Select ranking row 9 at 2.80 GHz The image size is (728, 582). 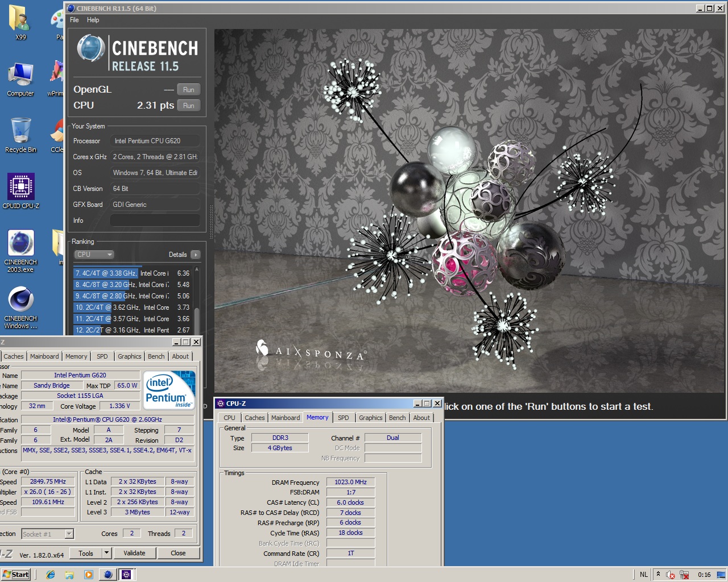(133, 296)
